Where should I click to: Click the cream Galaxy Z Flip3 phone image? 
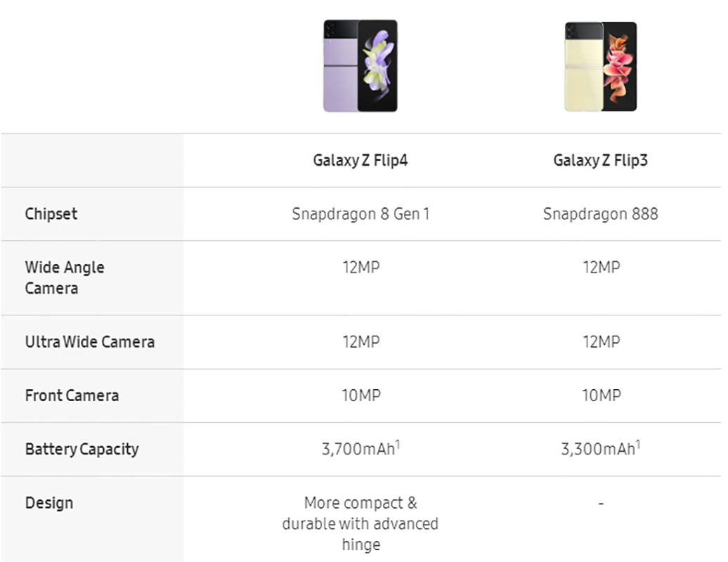[601, 66]
